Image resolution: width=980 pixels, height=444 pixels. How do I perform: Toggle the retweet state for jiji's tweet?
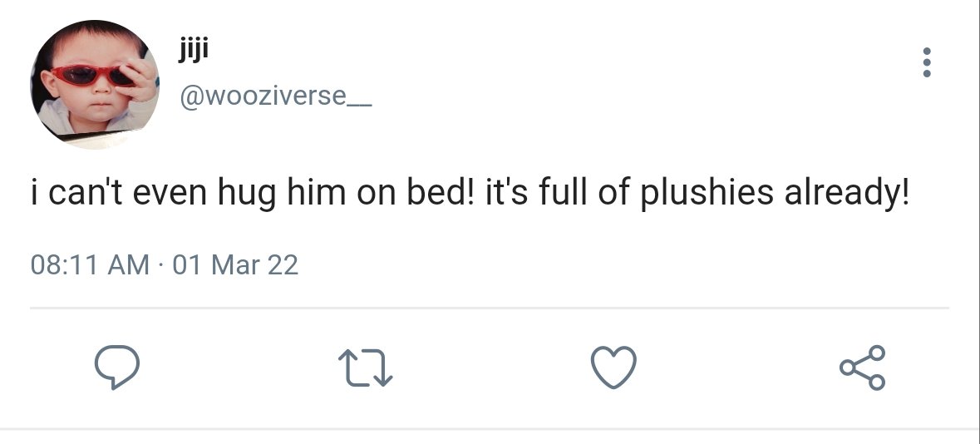click(365, 368)
